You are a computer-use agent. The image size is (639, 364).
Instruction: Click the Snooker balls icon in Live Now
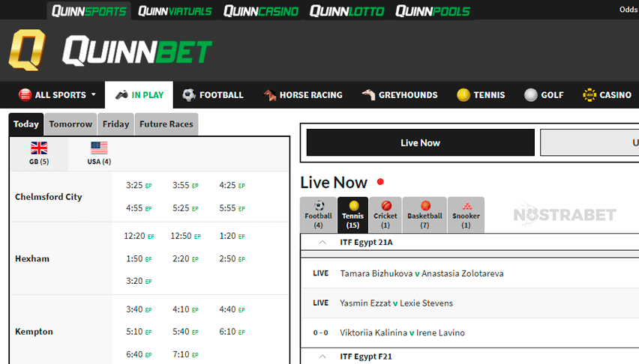[466, 206]
